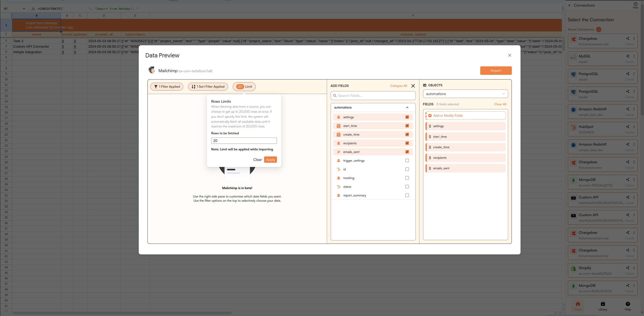Open the 1 Sort Filter Applied option
The width and height of the screenshot is (644, 316).
[x=208, y=87]
